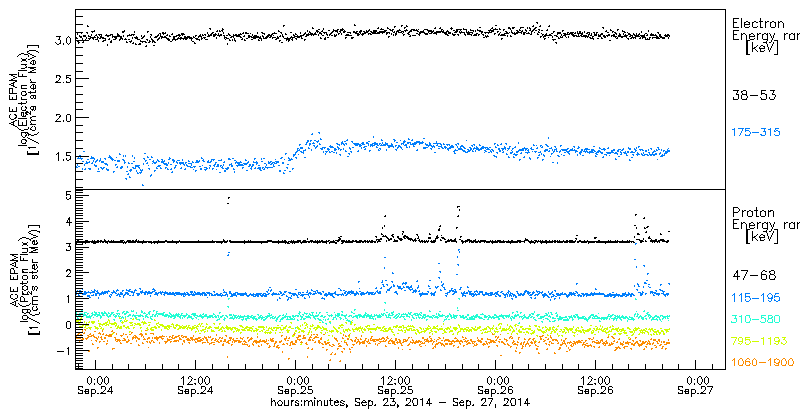800x410 pixels.
Task: Click the 1 tick on proton flux axis
Action: pyautogui.click(x=67, y=299)
